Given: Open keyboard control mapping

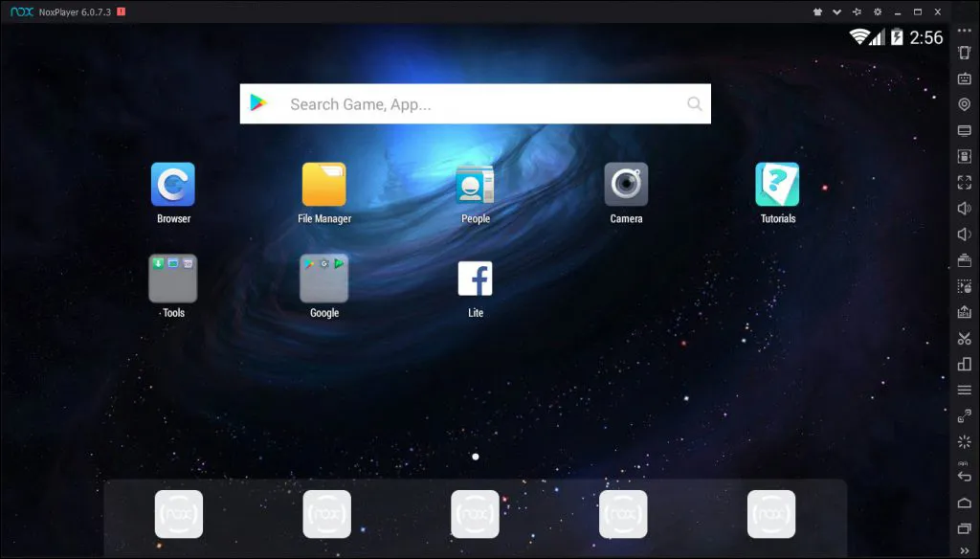Looking at the screenshot, I should 964,78.
